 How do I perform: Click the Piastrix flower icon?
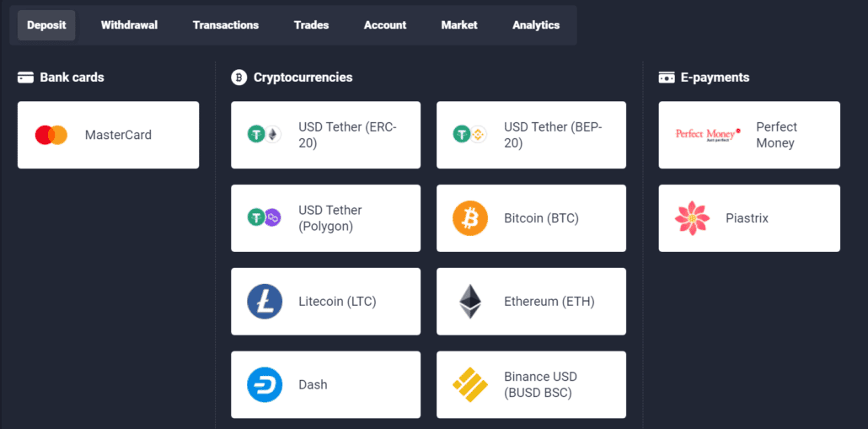pyautogui.click(x=693, y=218)
